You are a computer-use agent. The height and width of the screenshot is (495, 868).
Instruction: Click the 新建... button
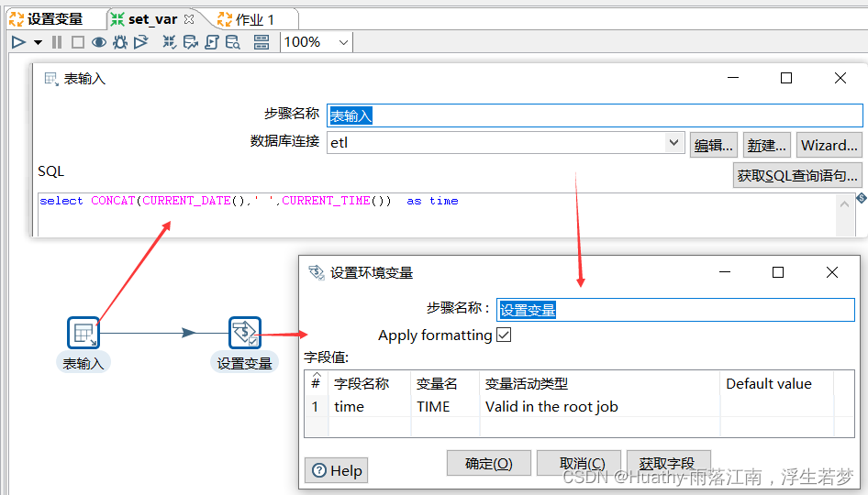pyautogui.click(x=767, y=145)
